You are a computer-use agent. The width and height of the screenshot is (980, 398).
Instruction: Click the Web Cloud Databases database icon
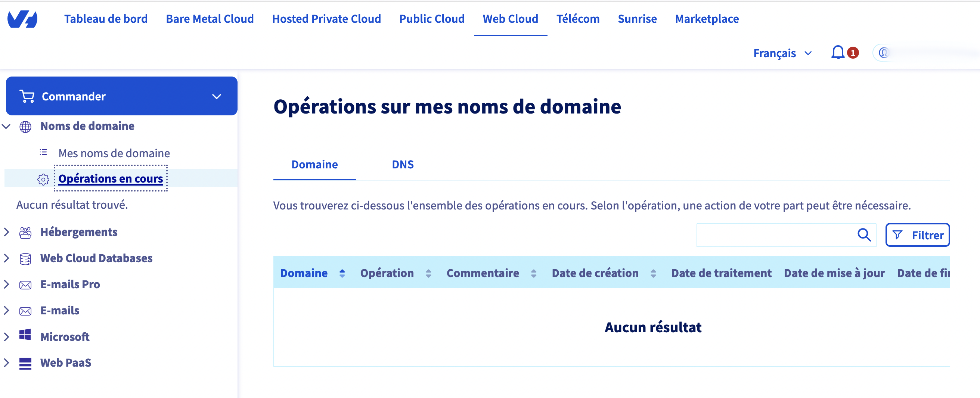click(x=25, y=258)
